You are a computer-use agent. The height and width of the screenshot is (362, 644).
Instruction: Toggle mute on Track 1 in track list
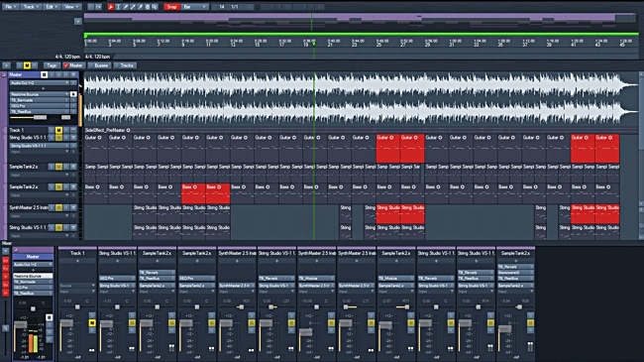point(58,130)
